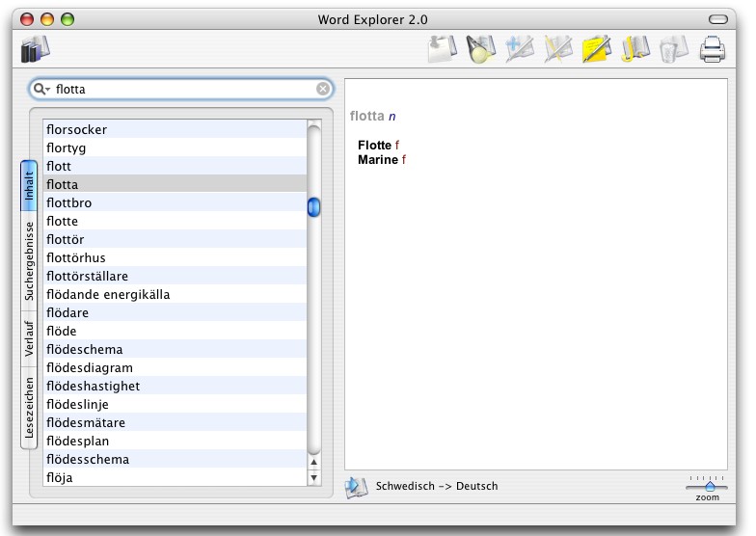
Task: Click the yellow bookmark ribbon book icon
Action: click(635, 49)
